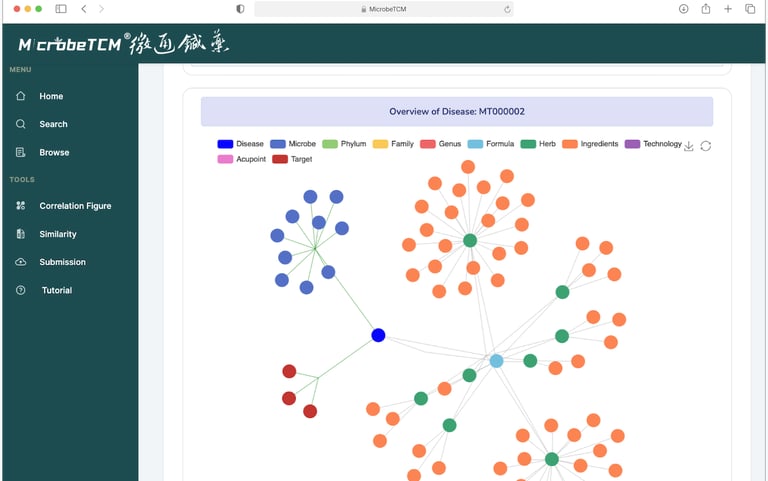Open the Submission page

tap(62, 262)
